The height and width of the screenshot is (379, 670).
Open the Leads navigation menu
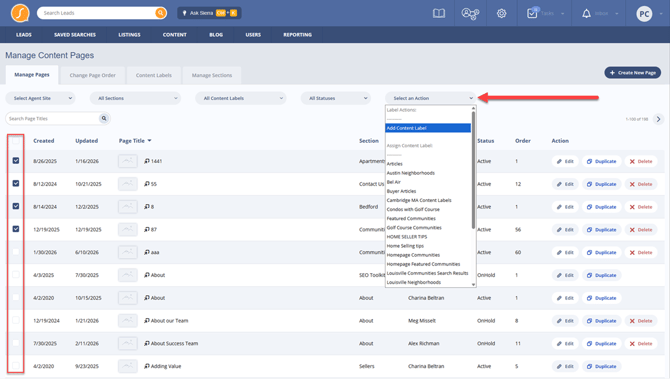click(x=24, y=35)
